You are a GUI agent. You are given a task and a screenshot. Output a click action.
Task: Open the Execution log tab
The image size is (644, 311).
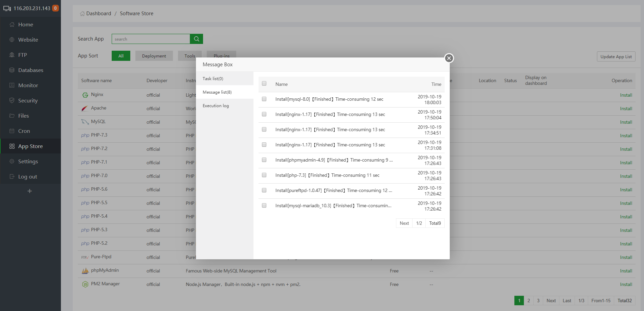pyautogui.click(x=225, y=105)
